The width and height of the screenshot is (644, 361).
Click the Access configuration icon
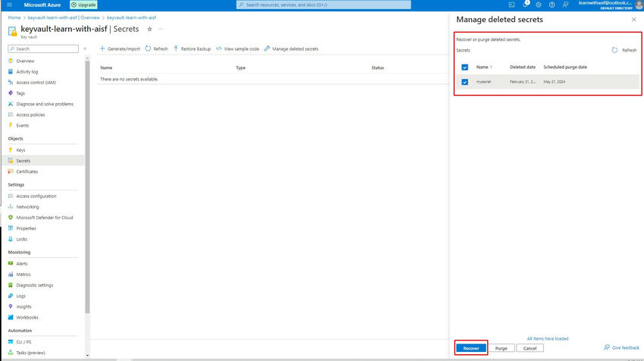[11, 196]
